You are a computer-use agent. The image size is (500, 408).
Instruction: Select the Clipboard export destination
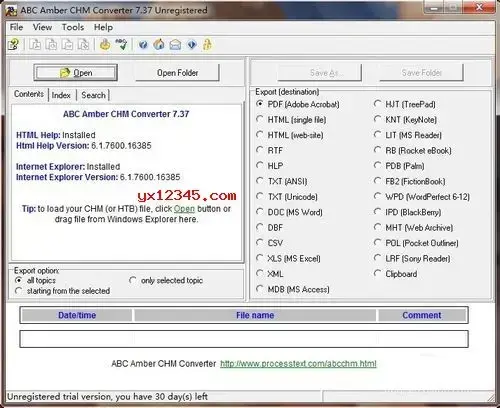(x=396, y=274)
